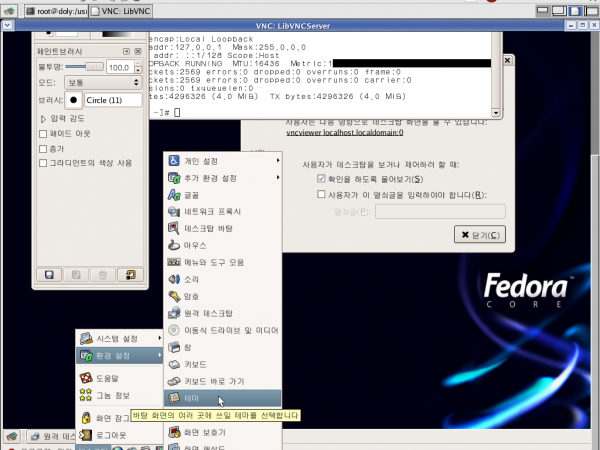Choose 도움말 from the menu
The image size is (600, 450).
tap(119, 378)
